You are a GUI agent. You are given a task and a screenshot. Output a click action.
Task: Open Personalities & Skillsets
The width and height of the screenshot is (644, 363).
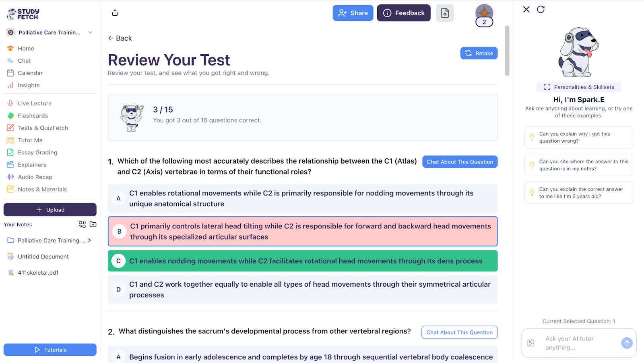point(578,87)
